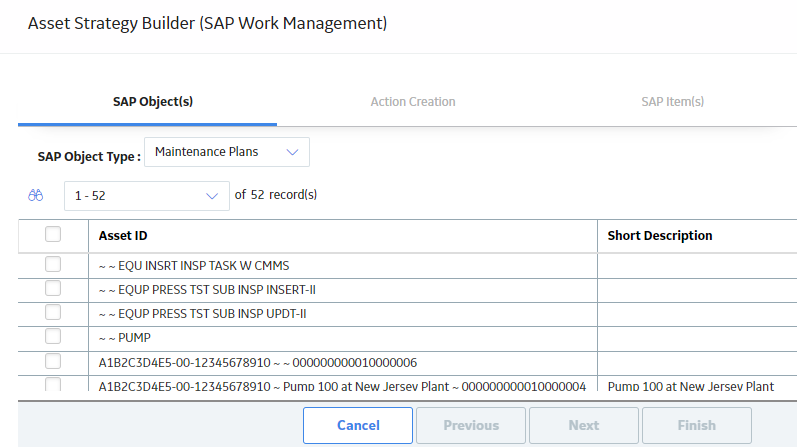Click the 'of 52 record(s)' text

point(275,195)
